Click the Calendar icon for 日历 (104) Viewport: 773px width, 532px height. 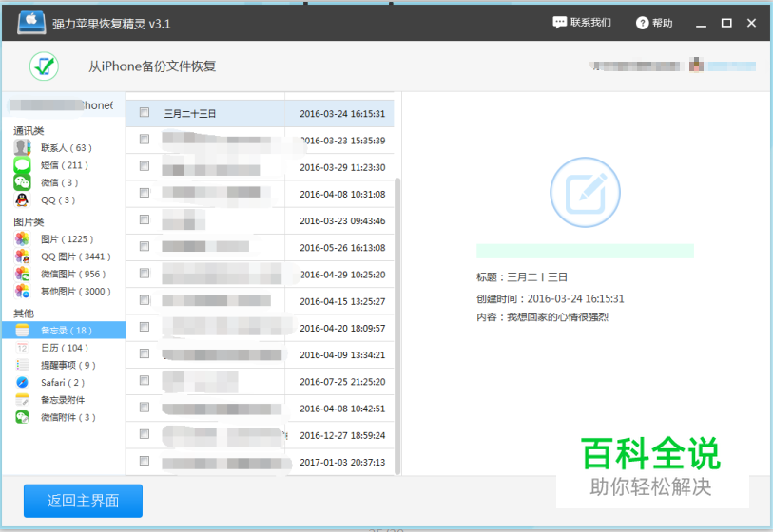(x=22, y=348)
